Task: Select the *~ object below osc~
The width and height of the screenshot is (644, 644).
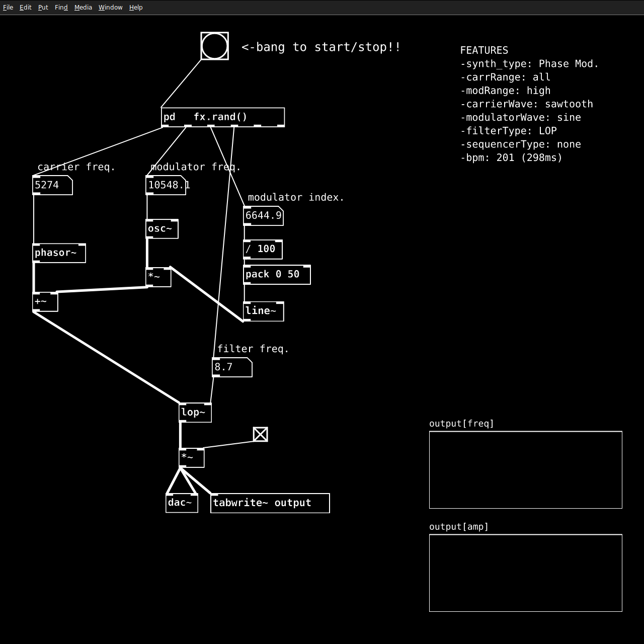Action: (x=158, y=277)
